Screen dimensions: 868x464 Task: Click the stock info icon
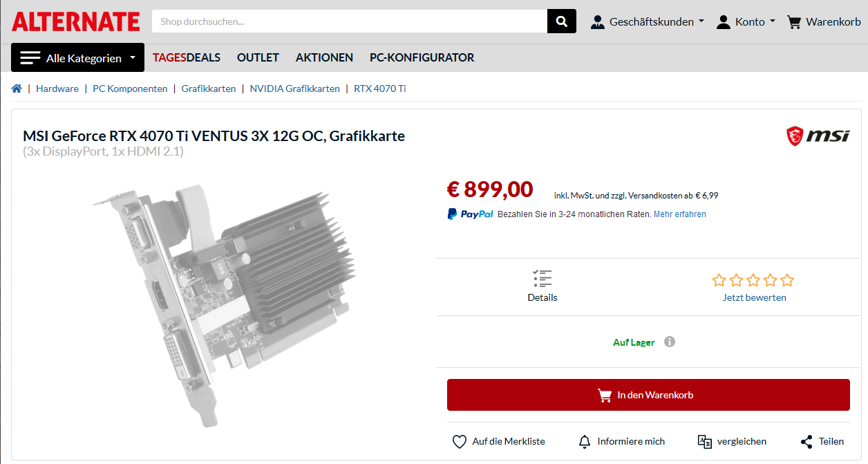pyautogui.click(x=669, y=342)
